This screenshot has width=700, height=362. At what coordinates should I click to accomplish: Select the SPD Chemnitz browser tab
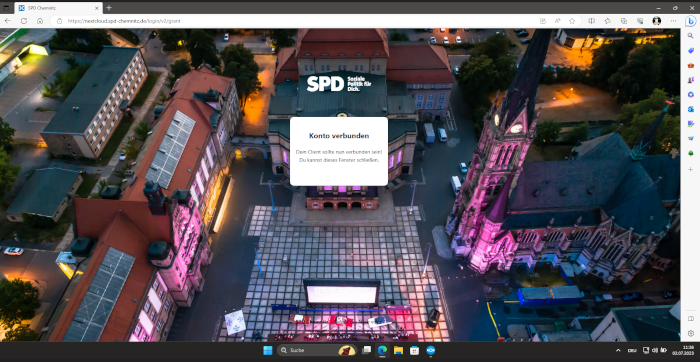coord(58,8)
